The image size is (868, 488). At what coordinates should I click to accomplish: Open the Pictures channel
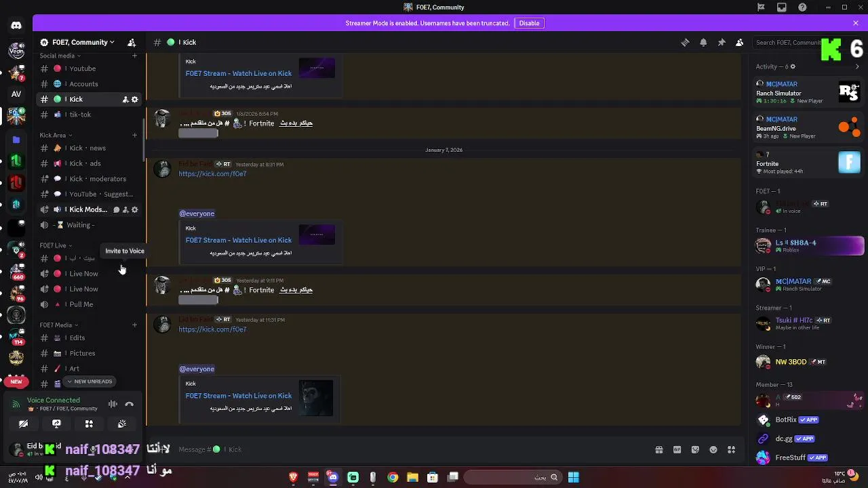click(x=88, y=353)
